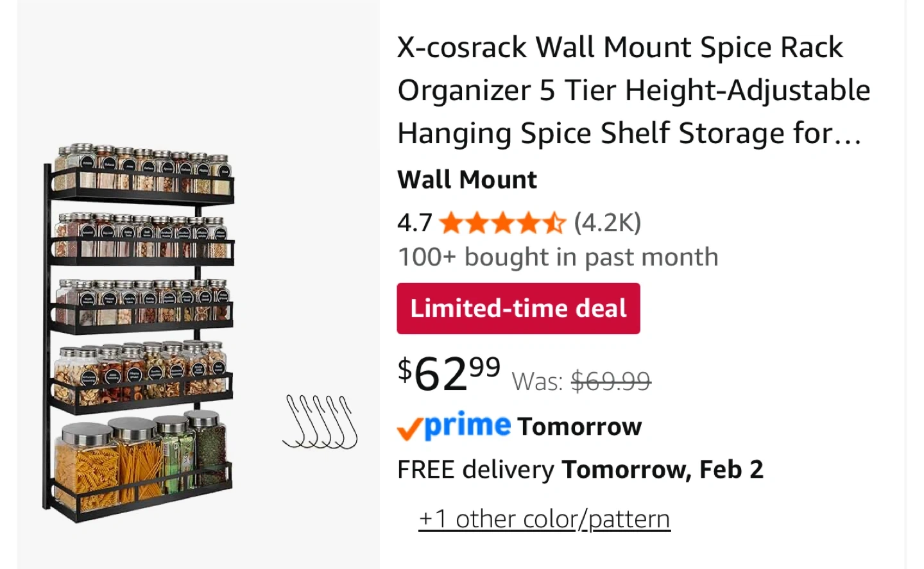Click the middle orange rating star

502,223
